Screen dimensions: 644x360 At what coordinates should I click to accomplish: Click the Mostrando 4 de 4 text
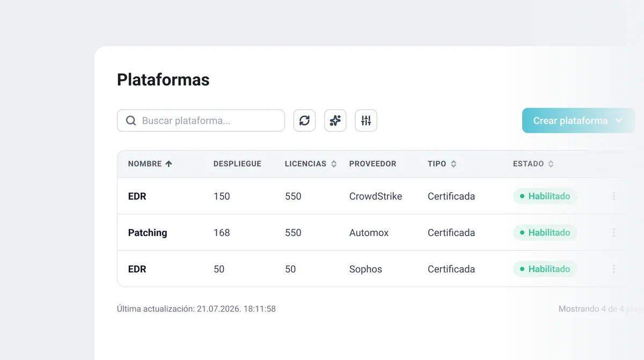tap(600, 309)
